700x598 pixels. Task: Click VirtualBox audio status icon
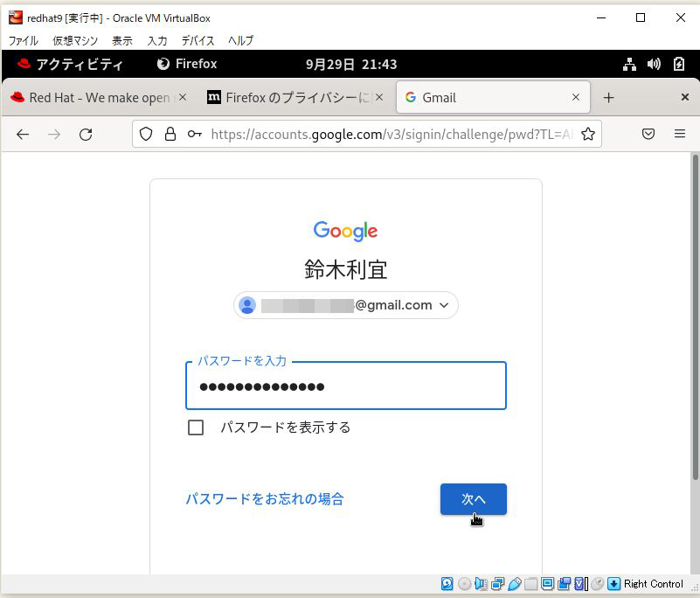coord(481,584)
